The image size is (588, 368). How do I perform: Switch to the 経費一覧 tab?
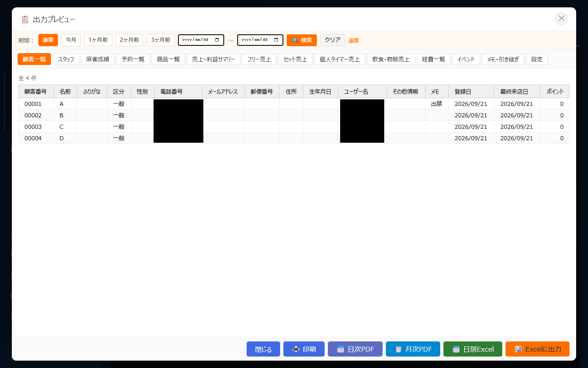click(x=433, y=59)
